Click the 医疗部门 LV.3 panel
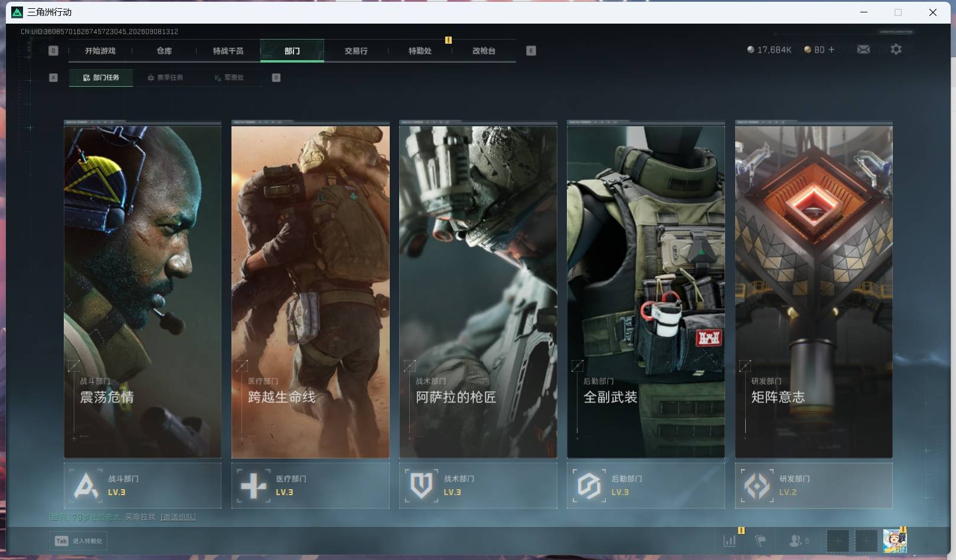 (311, 486)
